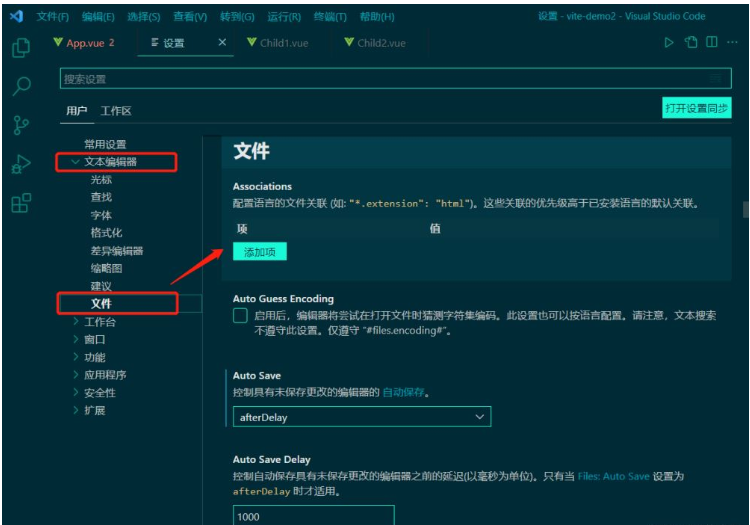Click the Auto Save Delay setting title
Screen dimensions: 750x525
click(x=272, y=459)
